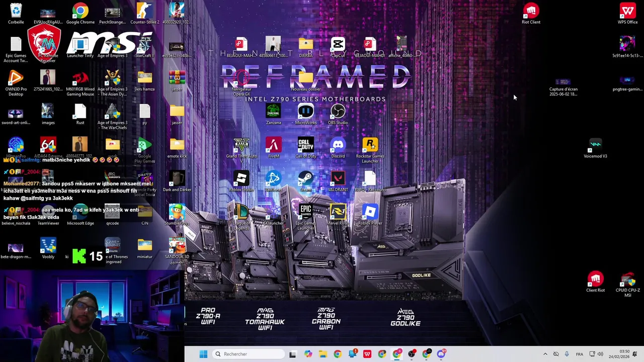Viewport: 644px width, 362px height.
Task: Launch the CPUID CPU-Z MSI shortcut
Action: coord(627,285)
